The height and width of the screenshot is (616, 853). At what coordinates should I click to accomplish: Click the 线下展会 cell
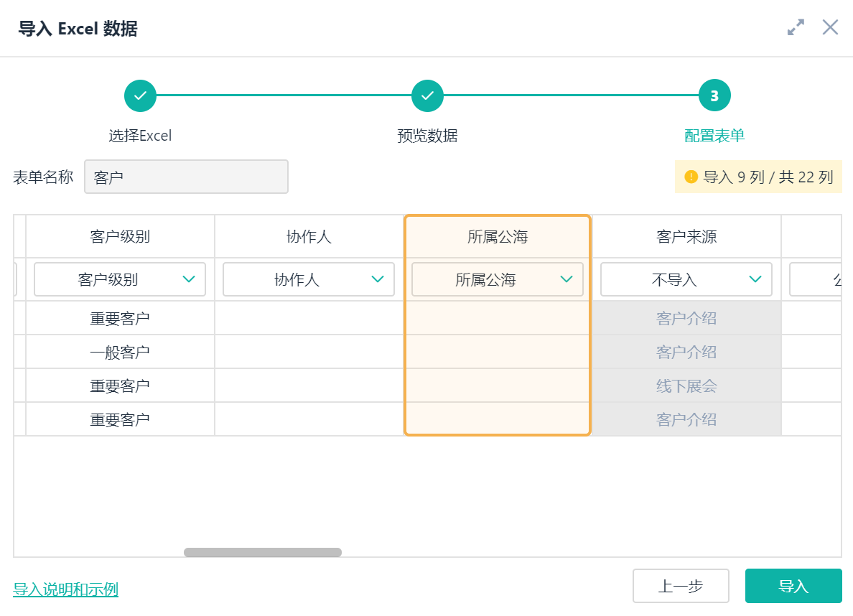[x=686, y=386]
